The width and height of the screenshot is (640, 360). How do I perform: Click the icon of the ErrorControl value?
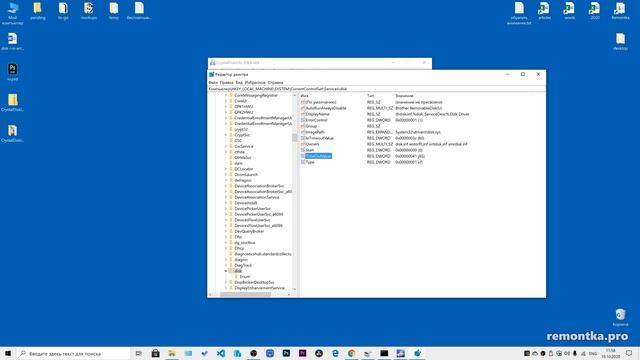point(303,120)
